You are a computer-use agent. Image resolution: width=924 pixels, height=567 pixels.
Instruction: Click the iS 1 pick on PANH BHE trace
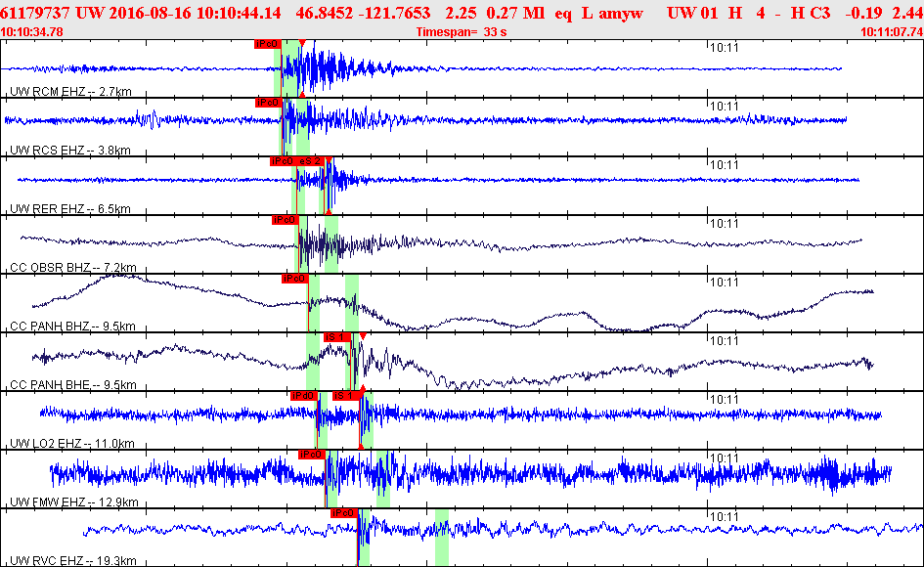click(x=337, y=337)
